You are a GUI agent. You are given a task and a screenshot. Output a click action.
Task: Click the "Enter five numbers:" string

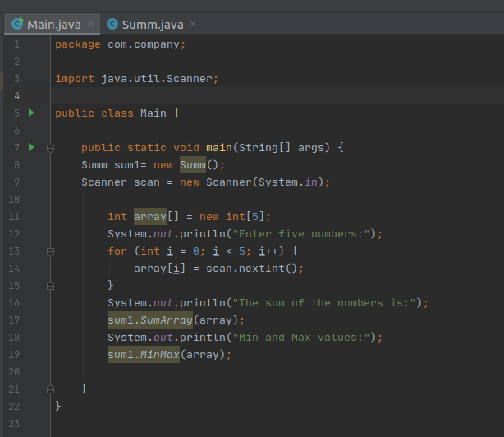[301, 234]
